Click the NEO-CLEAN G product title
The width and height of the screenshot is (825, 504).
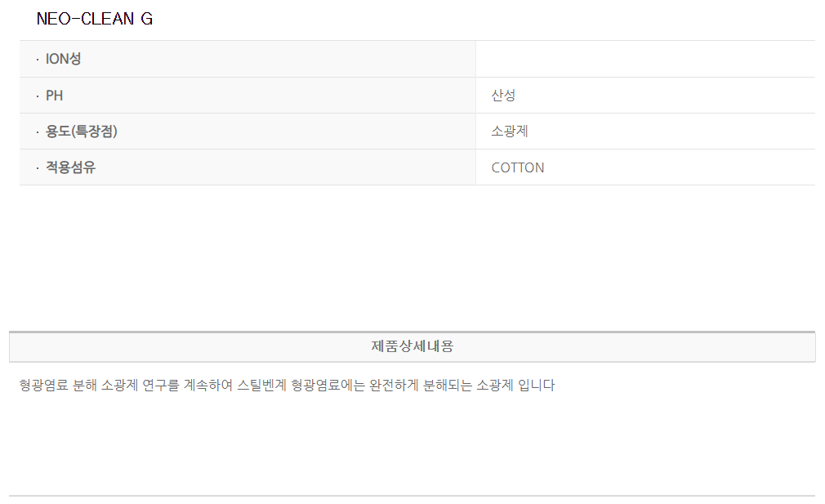tap(95, 19)
